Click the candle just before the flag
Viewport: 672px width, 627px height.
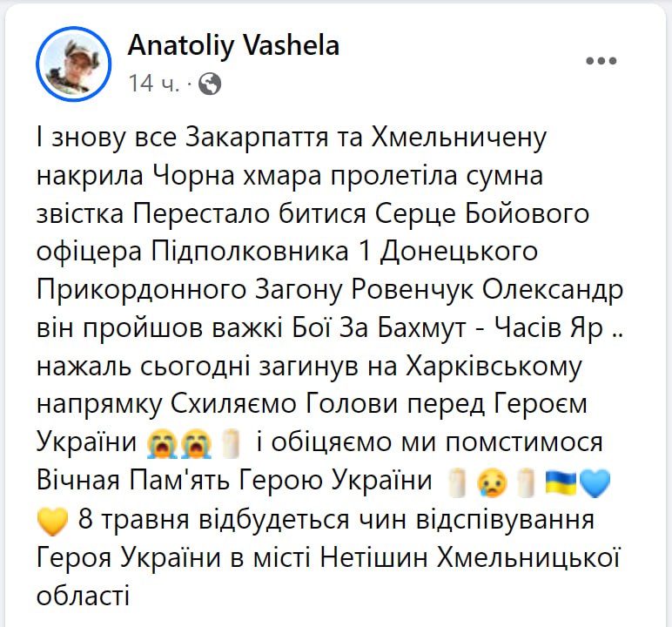tap(524, 482)
